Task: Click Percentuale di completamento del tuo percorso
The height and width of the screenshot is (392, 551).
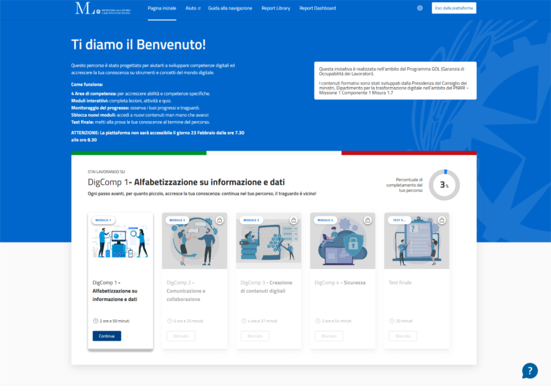Action: coord(404,185)
